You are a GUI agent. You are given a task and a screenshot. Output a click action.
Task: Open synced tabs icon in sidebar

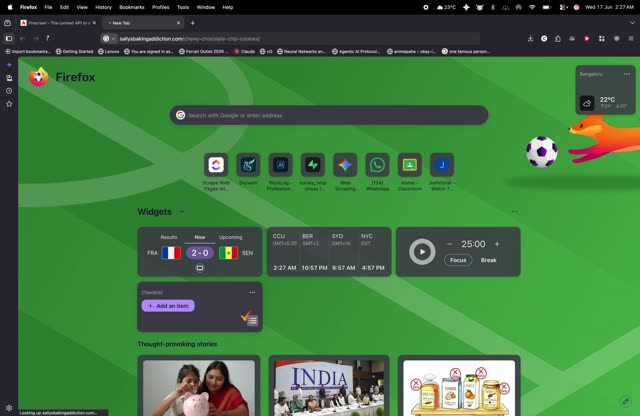9,78
